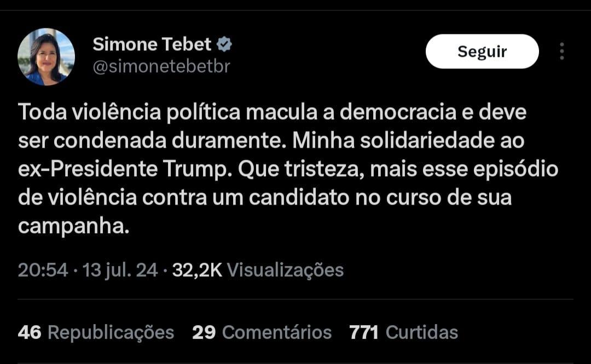Viewport: 591px width, 364px height.
Task: Open the Simone Tebet display name
Action: (152, 44)
